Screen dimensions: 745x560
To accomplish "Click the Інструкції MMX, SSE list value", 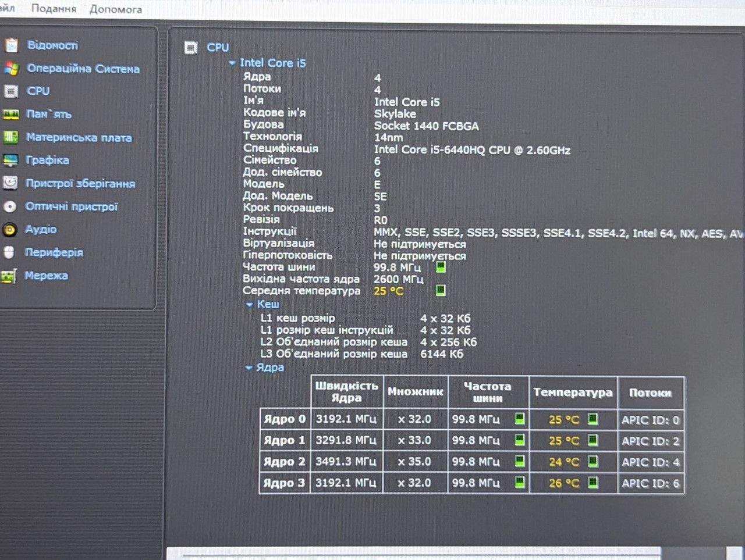I will [x=558, y=233].
